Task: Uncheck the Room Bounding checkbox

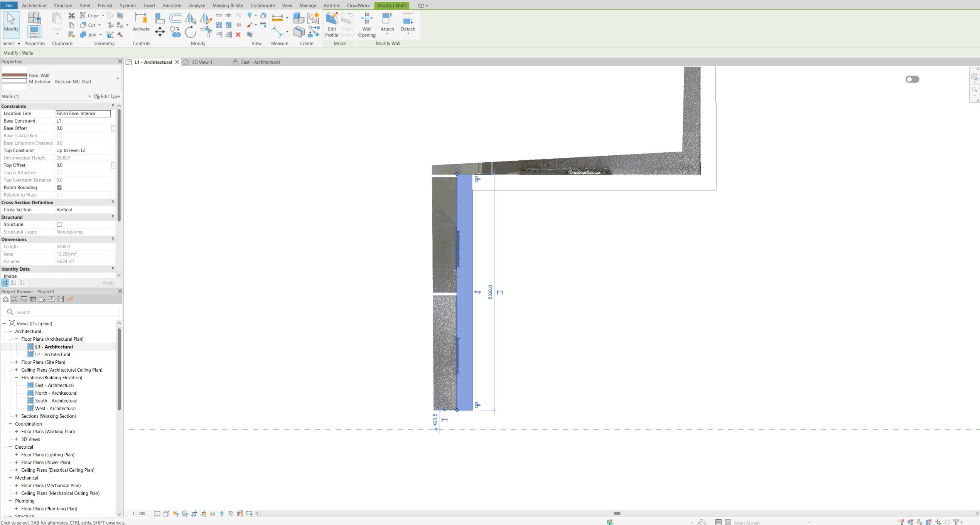Action: click(x=59, y=187)
